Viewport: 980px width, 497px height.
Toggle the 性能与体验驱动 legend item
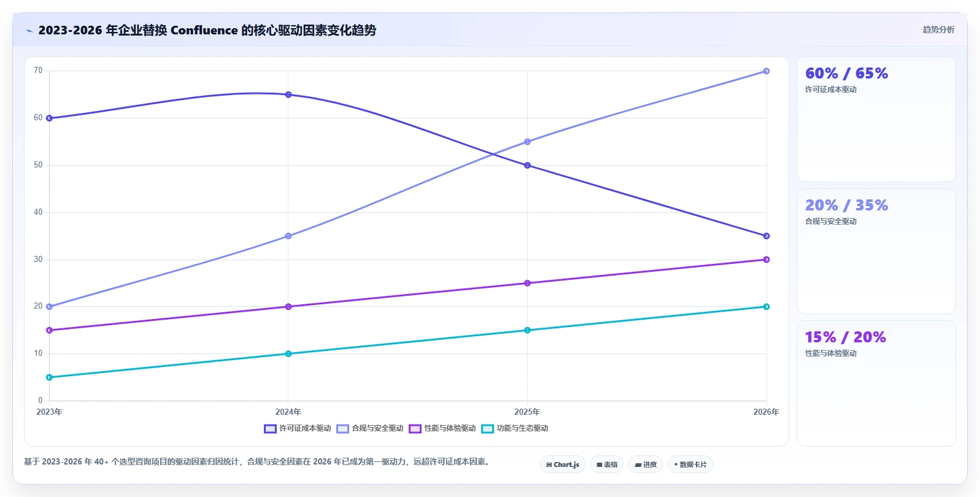pyautogui.click(x=442, y=428)
